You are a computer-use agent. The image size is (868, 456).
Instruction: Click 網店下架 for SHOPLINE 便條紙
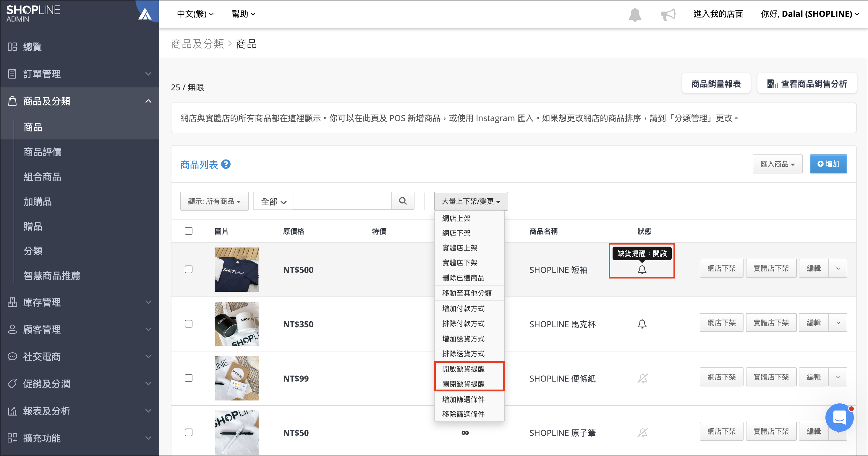(x=721, y=377)
